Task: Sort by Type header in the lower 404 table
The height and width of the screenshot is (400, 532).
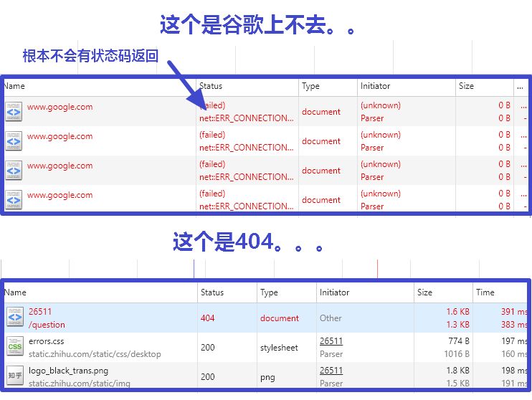Action: point(269,292)
